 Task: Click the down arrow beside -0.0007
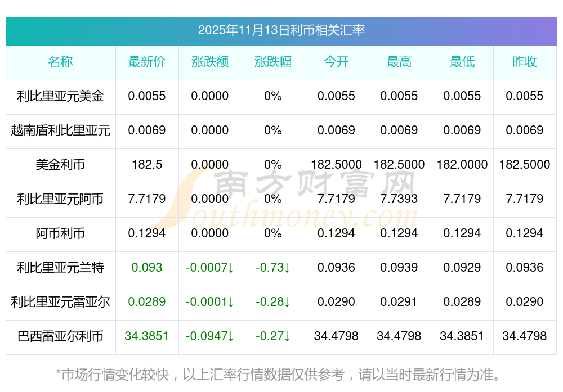(x=231, y=268)
